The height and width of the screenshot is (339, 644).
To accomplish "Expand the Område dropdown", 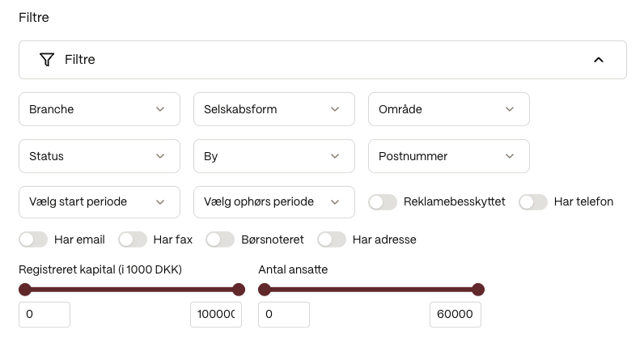I will coord(448,109).
